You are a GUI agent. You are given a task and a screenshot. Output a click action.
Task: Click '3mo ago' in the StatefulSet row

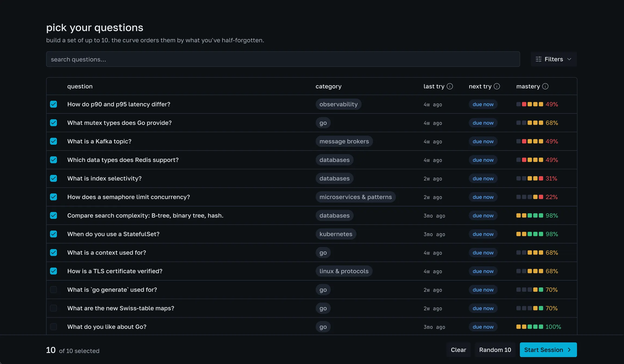tap(434, 234)
